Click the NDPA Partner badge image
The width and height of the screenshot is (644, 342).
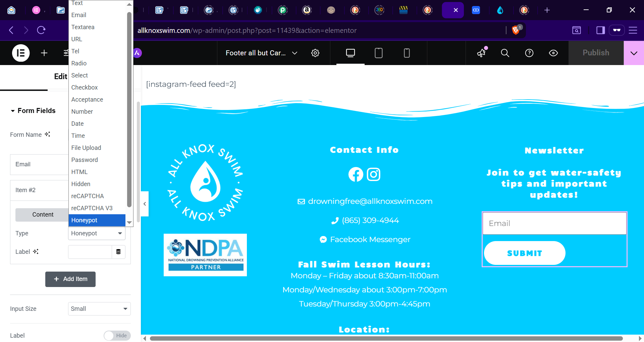pos(205,255)
